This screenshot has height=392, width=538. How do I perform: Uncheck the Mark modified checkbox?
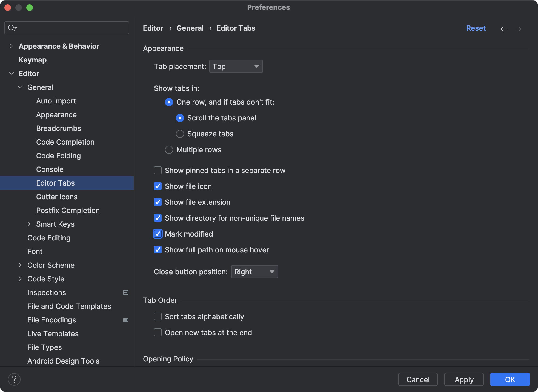[158, 234]
